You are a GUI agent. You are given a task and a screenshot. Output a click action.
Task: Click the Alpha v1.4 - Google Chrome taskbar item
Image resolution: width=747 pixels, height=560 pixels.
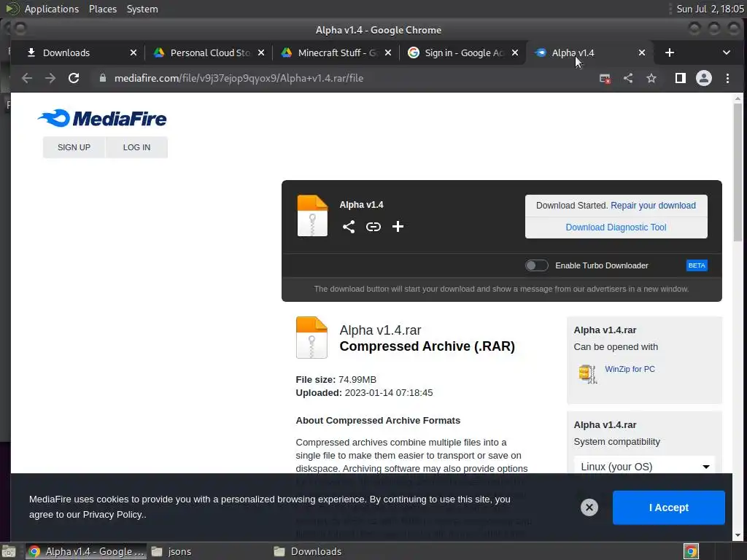point(86,551)
